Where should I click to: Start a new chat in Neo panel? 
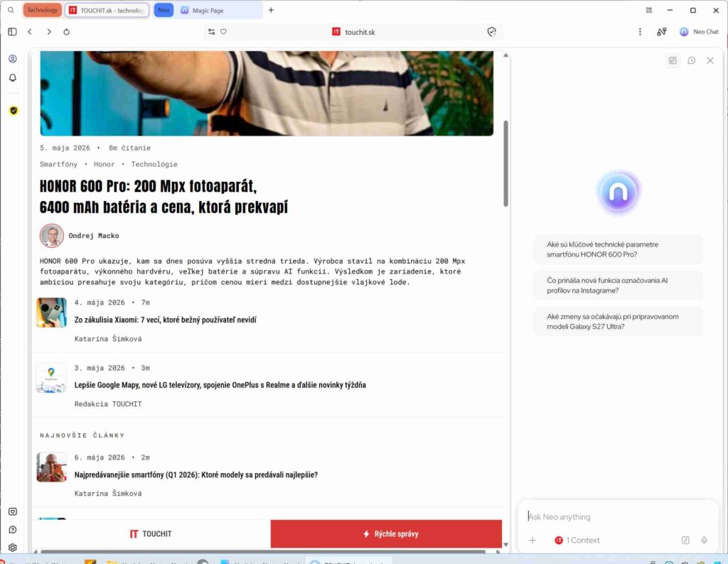[x=673, y=60]
